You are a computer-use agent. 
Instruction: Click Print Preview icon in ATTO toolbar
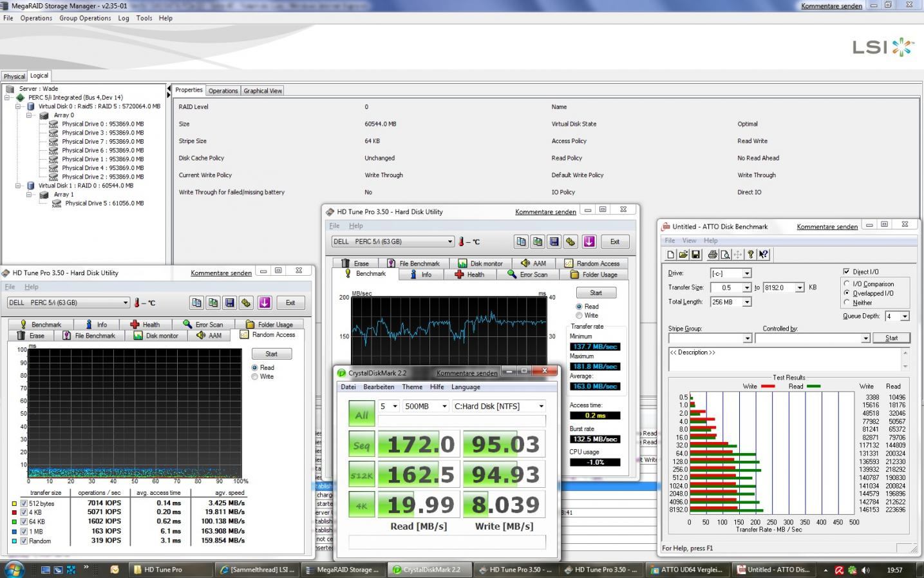[725, 255]
